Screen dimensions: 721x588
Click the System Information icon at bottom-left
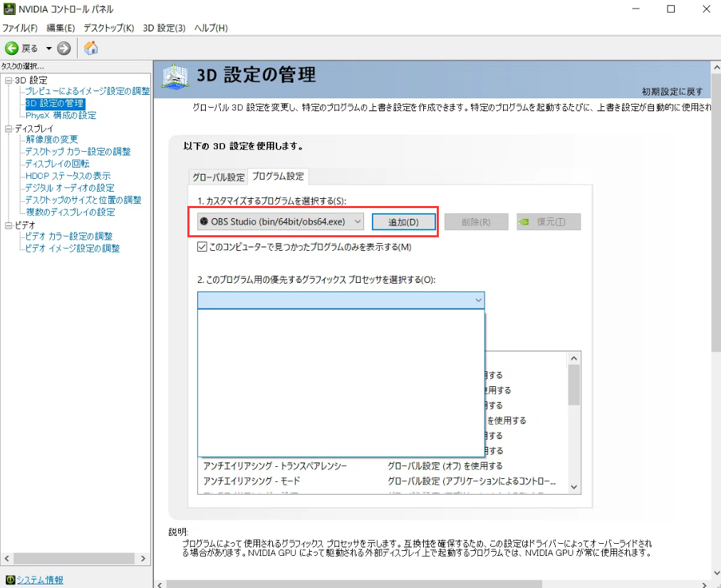point(10,579)
